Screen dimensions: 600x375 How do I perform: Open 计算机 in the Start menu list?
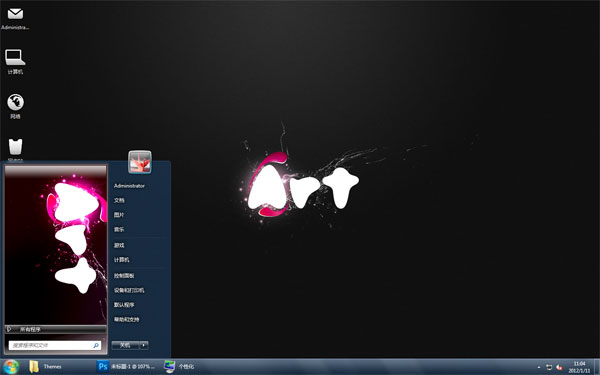(x=121, y=259)
